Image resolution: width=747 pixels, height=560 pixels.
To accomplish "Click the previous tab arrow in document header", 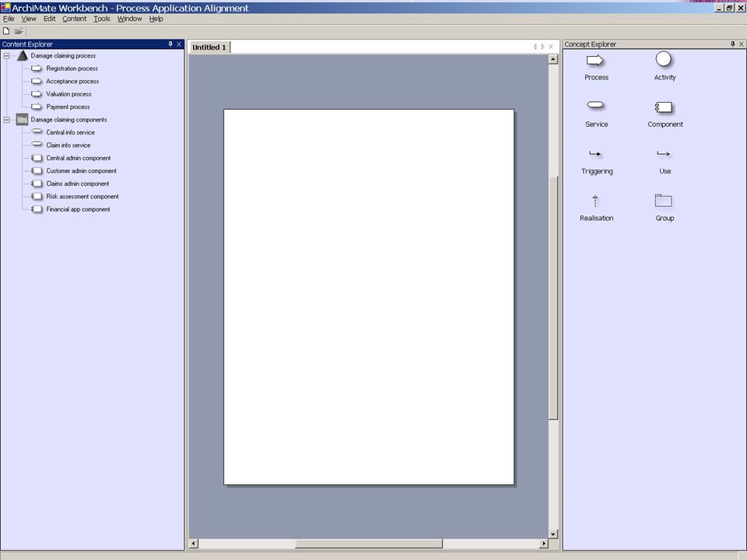I will point(535,47).
